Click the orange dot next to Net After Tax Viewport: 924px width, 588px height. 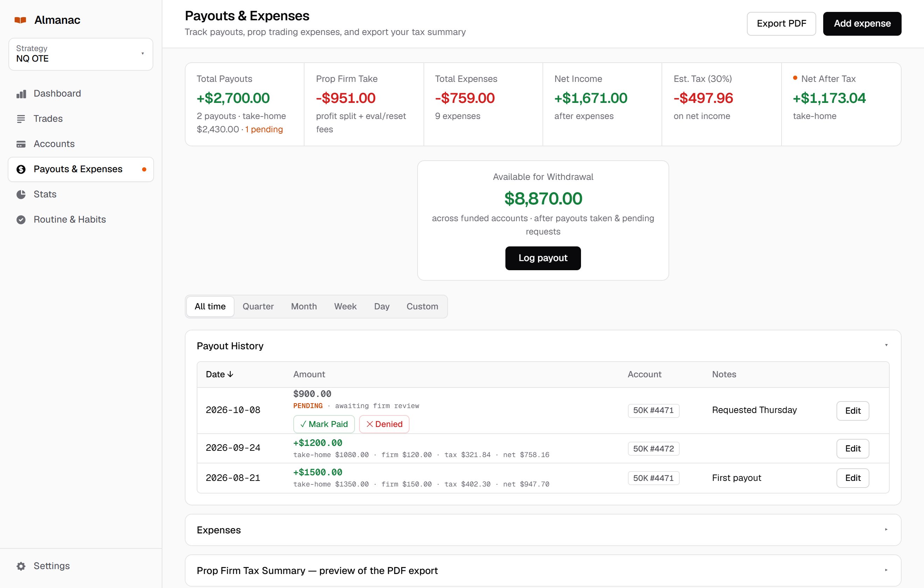(795, 78)
